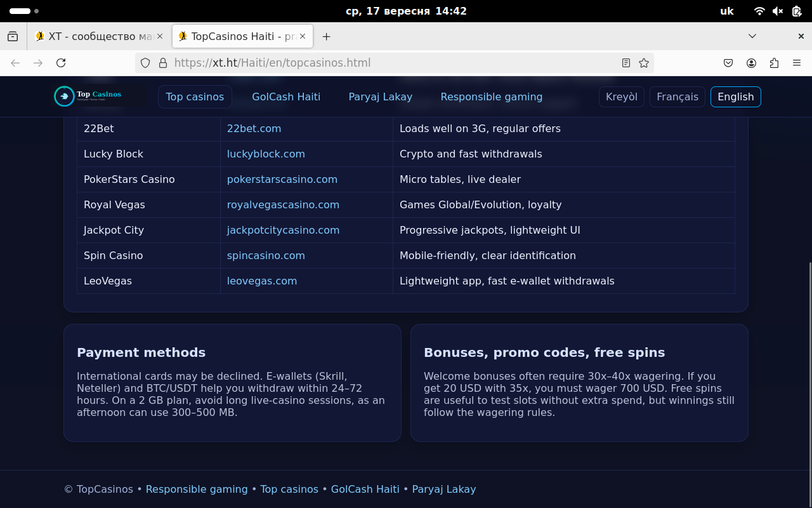Click the 'LeoVegas' name cell
The height and width of the screenshot is (508, 812).
coord(148,281)
